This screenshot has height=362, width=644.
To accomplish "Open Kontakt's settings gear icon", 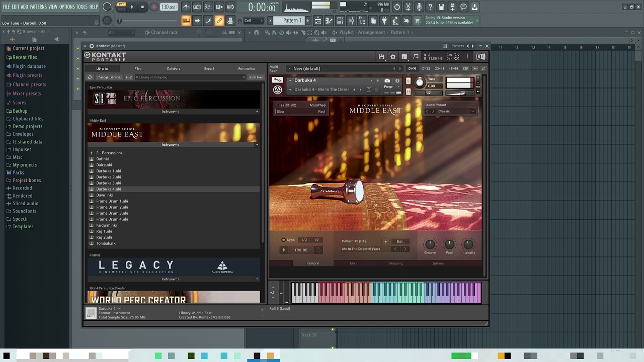I will [393, 57].
